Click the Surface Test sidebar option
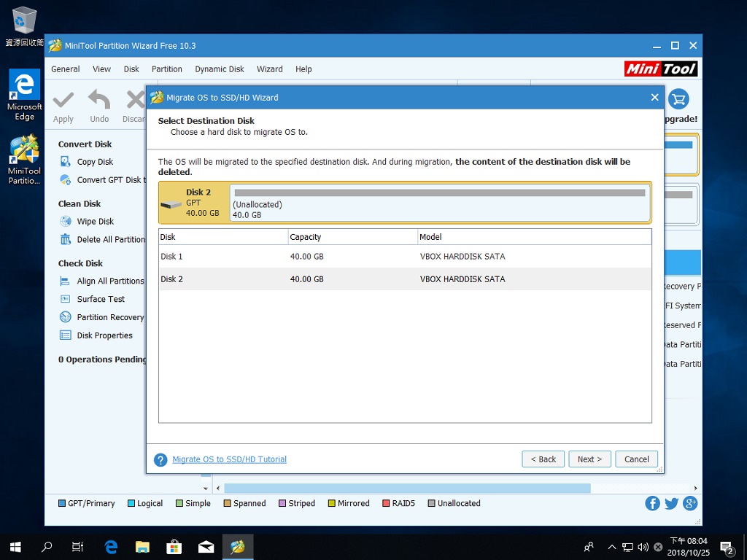The height and width of the screenshot is (560, 747). [101, 298]
